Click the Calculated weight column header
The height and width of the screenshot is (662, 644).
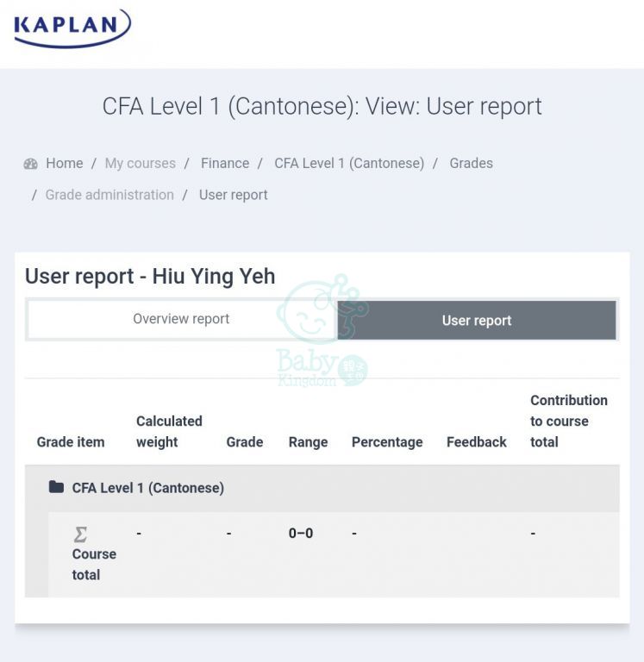point(169,431)
